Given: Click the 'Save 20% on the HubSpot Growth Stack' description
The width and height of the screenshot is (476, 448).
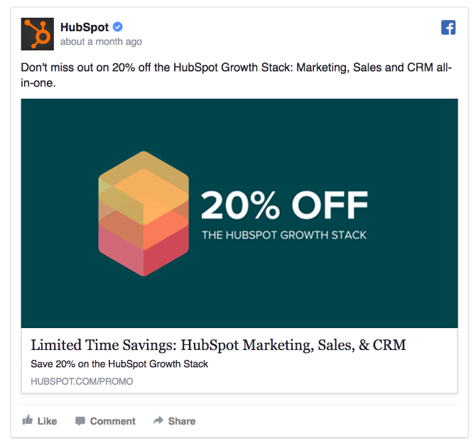Looking at the screenshot, I should pyautogui.click(x=119, y=364).
